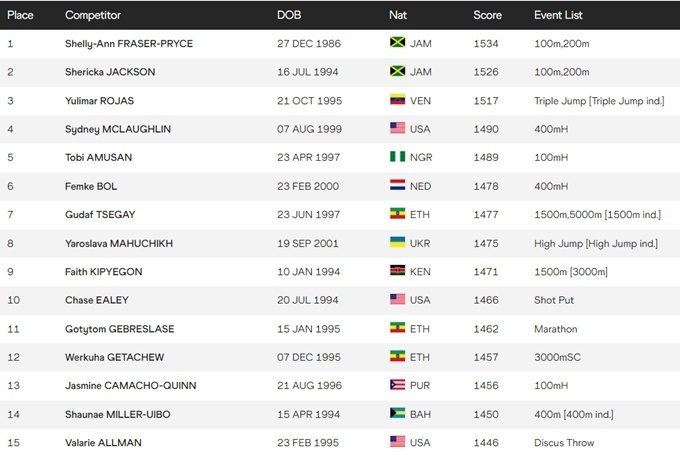Click Venezuela flag in Yulimar Rojas row
Image resolution: width=680 pixels, height=455 pixels.
click(396, 101)
